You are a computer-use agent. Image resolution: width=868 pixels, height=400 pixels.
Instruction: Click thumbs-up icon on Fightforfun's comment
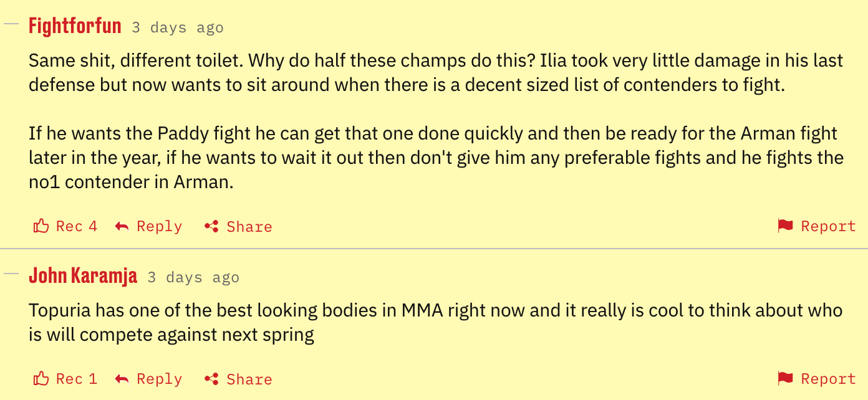(x=41, y=226)
